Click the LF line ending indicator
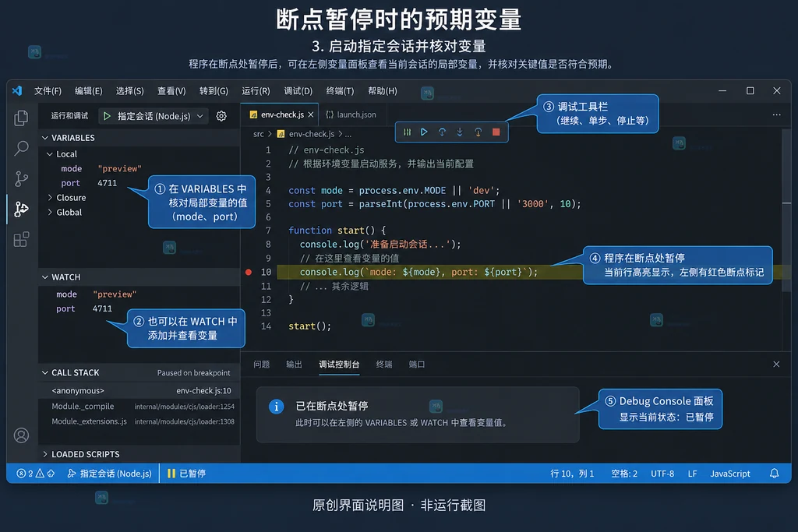Screen dimensions: 798x532 pyautogui.click(x=692, y=474)
